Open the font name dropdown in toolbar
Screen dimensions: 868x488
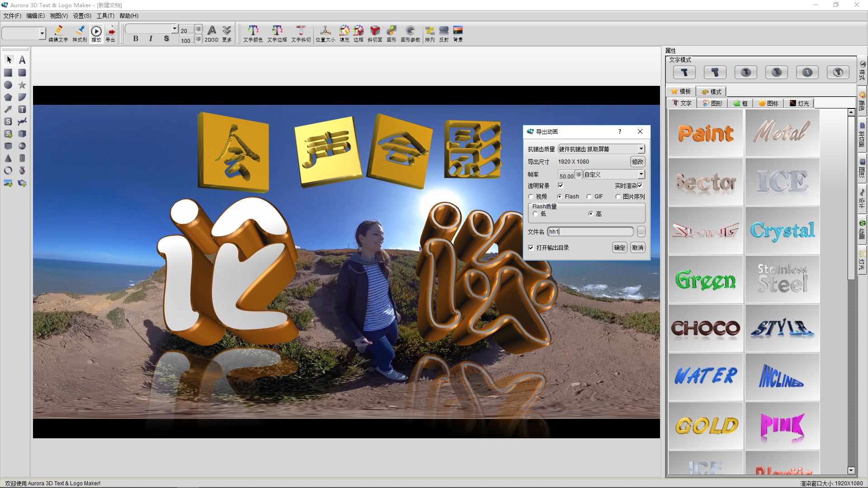(x=175, y=29)
